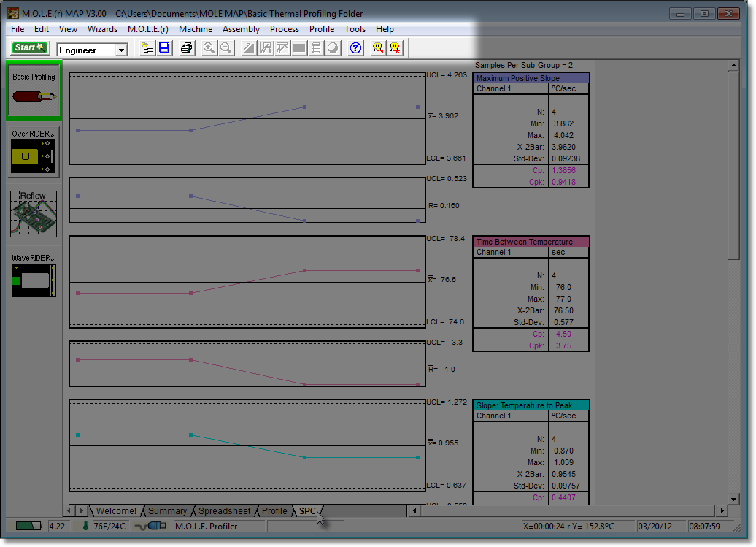Click the slope triangle toolbar icon
756x547 pixels.
[248, 48]
